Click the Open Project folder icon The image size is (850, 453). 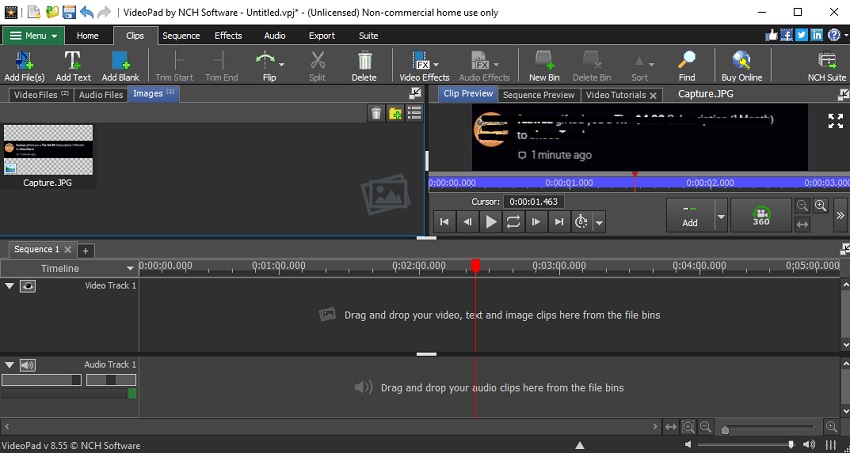52,12
